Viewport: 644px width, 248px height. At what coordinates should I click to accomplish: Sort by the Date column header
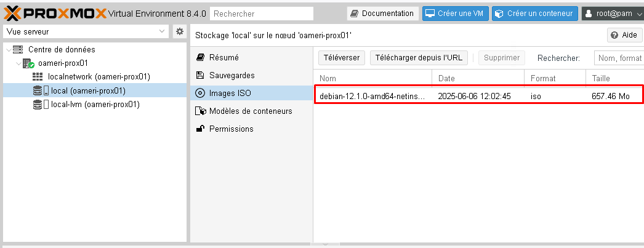478,78
